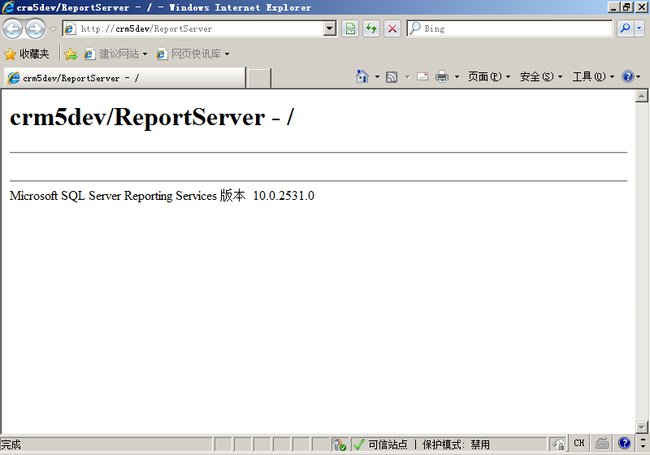Click the browser Back arrow button
Viewport: 650px width, 455px height.
(12, 29)
